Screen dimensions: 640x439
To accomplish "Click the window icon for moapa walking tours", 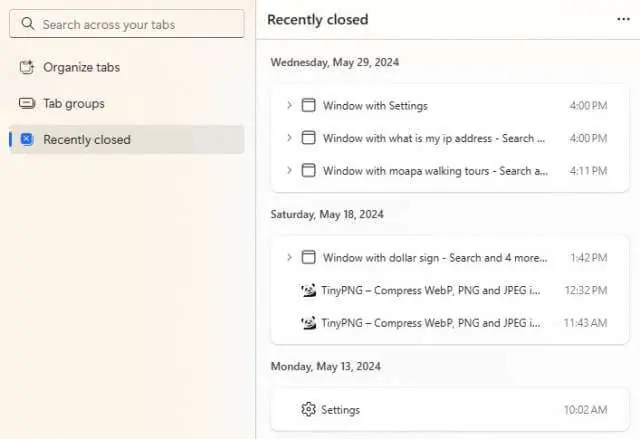I will [x=308, y=170].
